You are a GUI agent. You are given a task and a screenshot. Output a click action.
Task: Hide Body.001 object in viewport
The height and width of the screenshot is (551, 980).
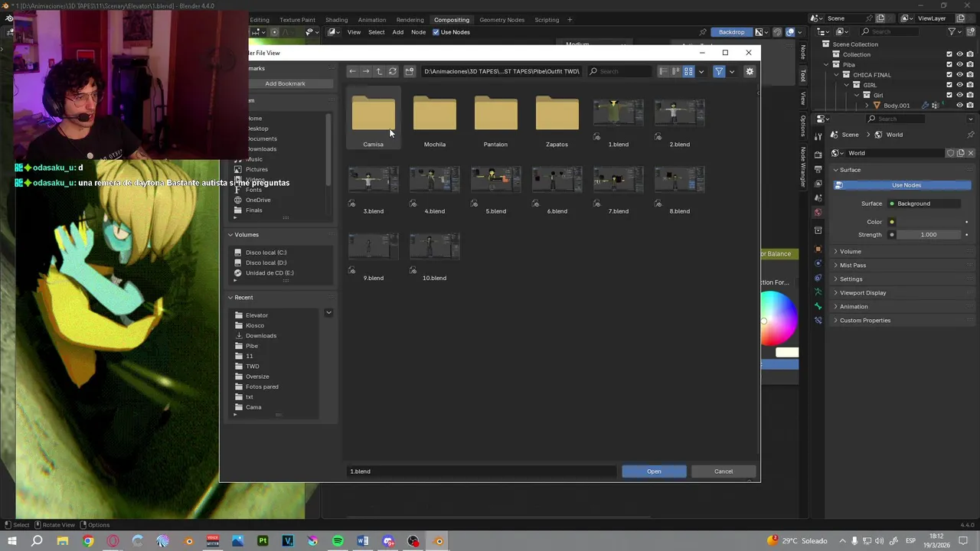[959, 105]
